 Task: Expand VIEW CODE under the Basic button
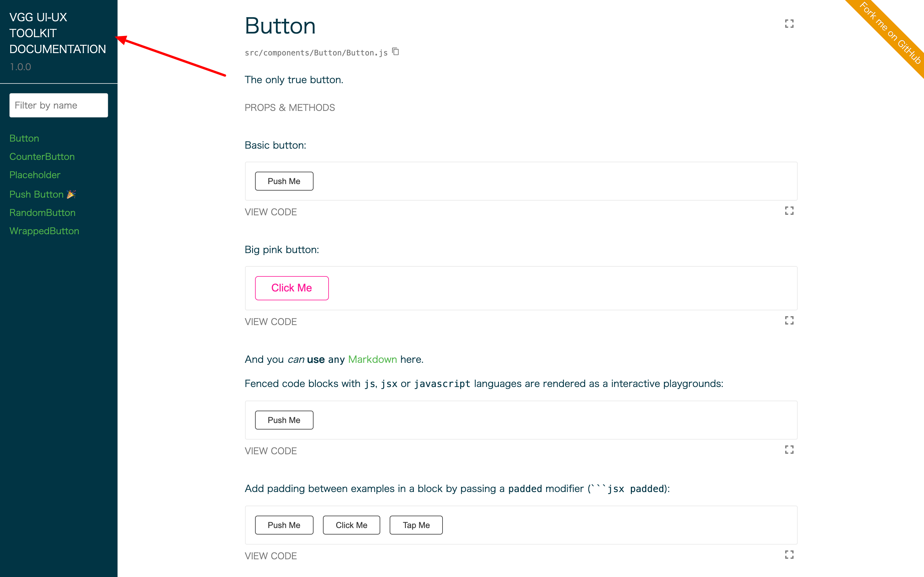(271, 212)
